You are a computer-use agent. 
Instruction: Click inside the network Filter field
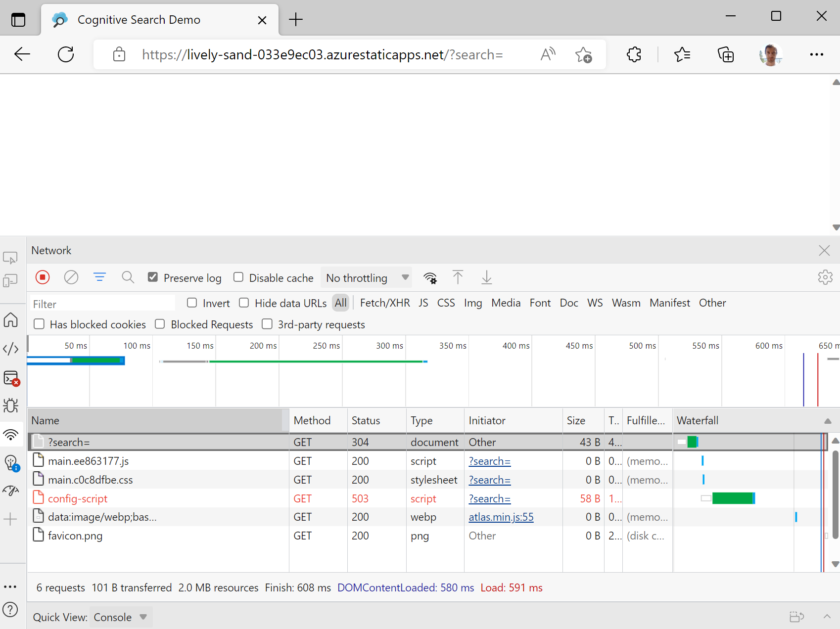(102, 303)
